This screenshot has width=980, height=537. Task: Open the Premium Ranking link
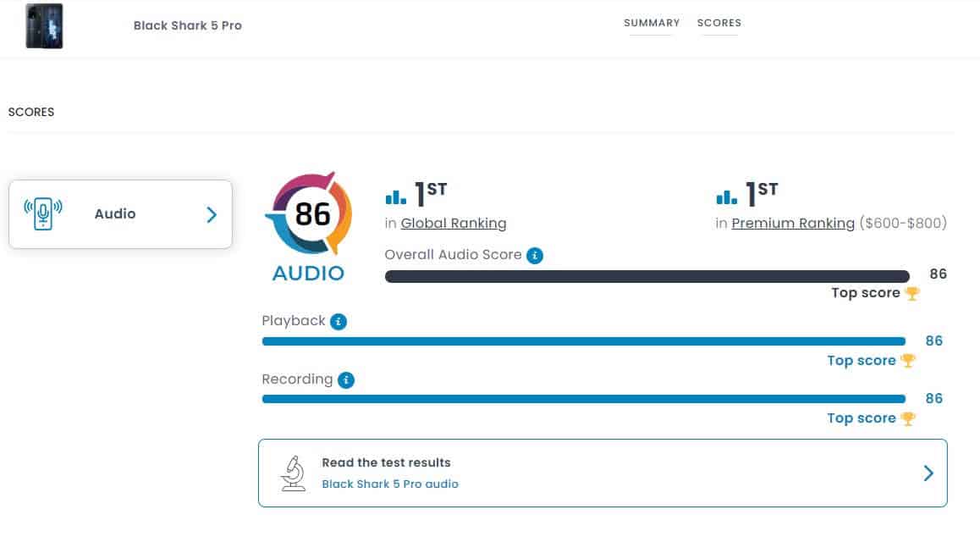[792, 224]
